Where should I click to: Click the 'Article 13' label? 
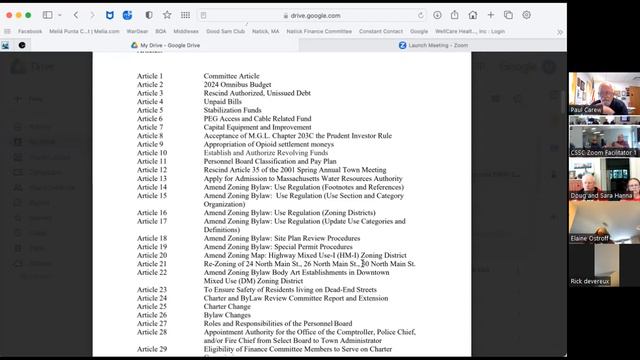152,178
